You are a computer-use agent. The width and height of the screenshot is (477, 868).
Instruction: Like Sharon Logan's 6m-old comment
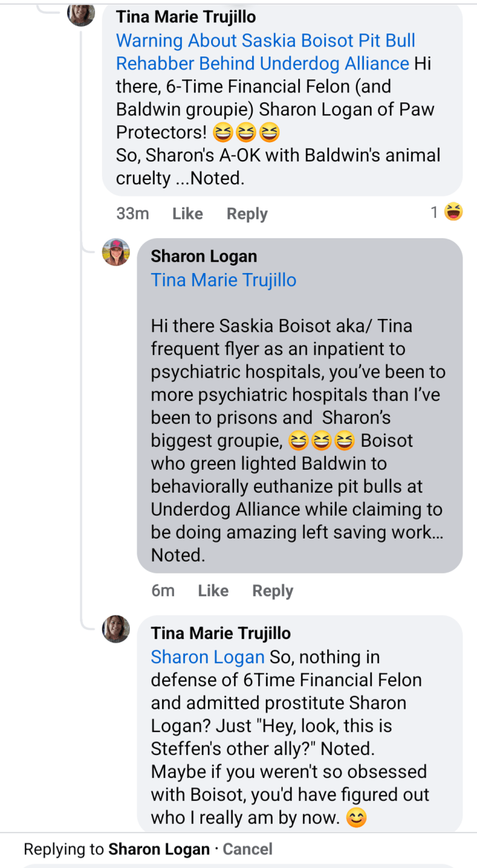click(213, 591)
